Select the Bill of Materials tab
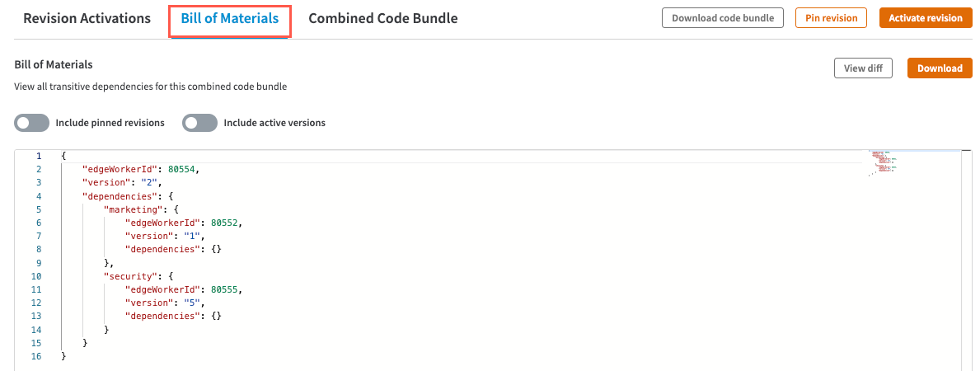 point(230,18)
